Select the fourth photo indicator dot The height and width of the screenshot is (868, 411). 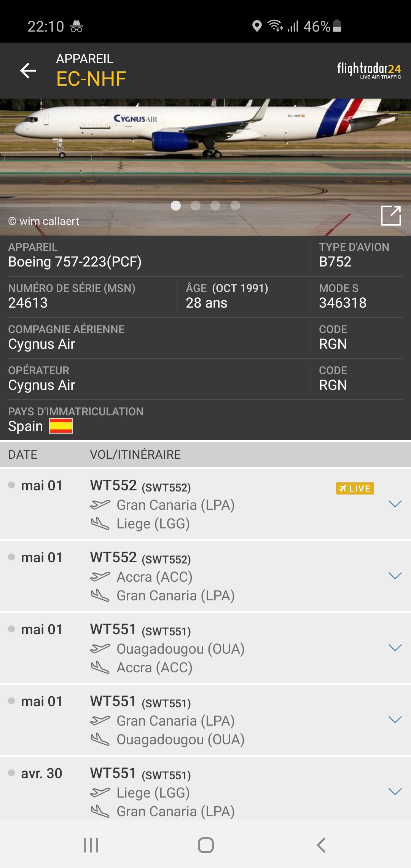pos(235,206)
